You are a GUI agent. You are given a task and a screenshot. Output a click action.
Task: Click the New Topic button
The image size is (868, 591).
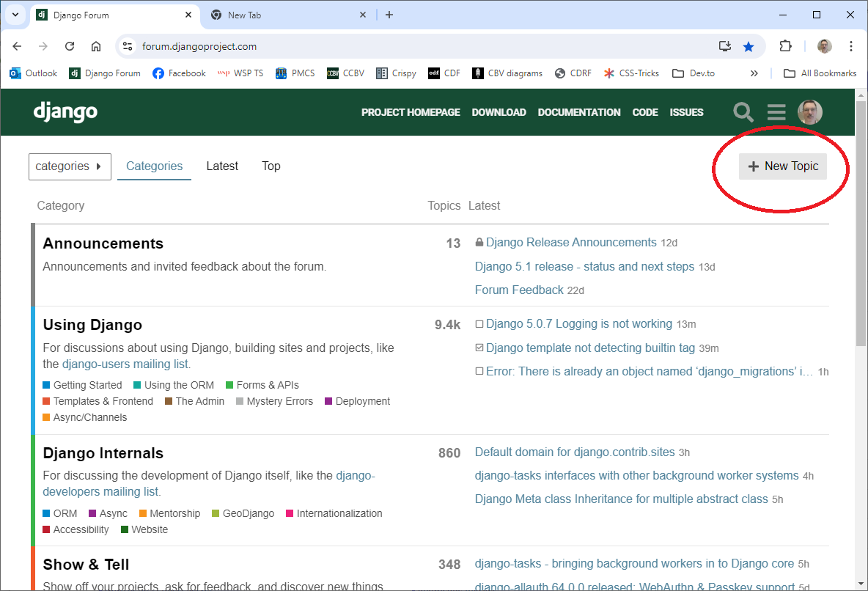pyautogui.click(x=783, y=166)
